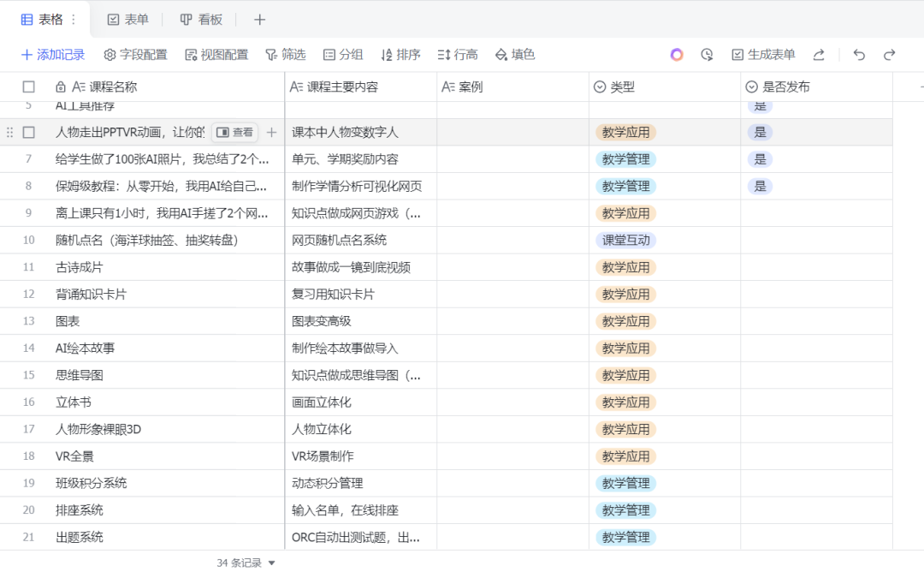Click the 排序 sort icon
Image resolution: width=924 pixels, height=578 pixels.
tap(399, 54)
